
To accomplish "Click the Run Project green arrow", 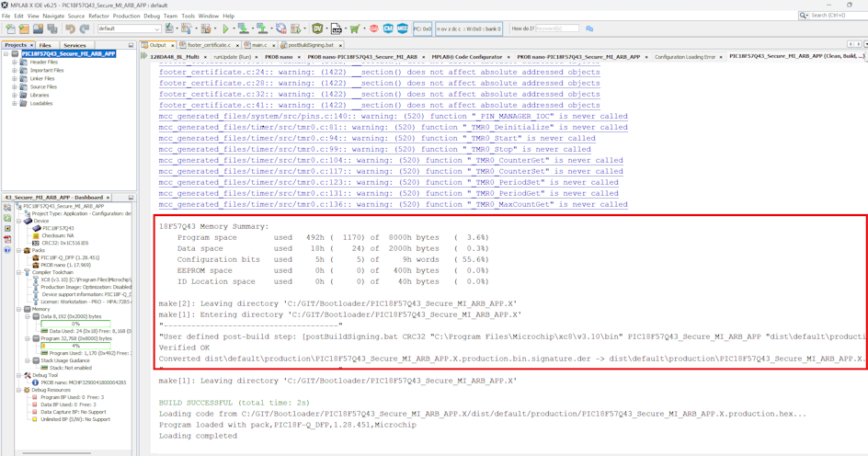I will (225, 28).
